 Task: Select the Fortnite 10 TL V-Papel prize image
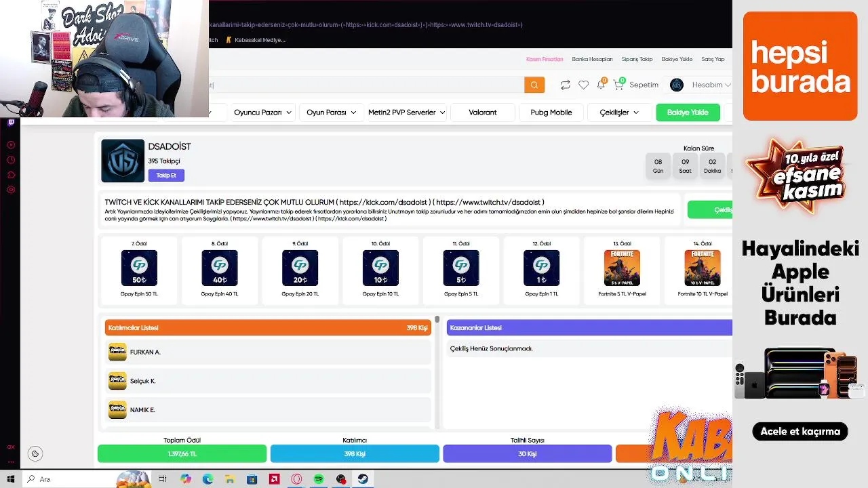[703, 268]
